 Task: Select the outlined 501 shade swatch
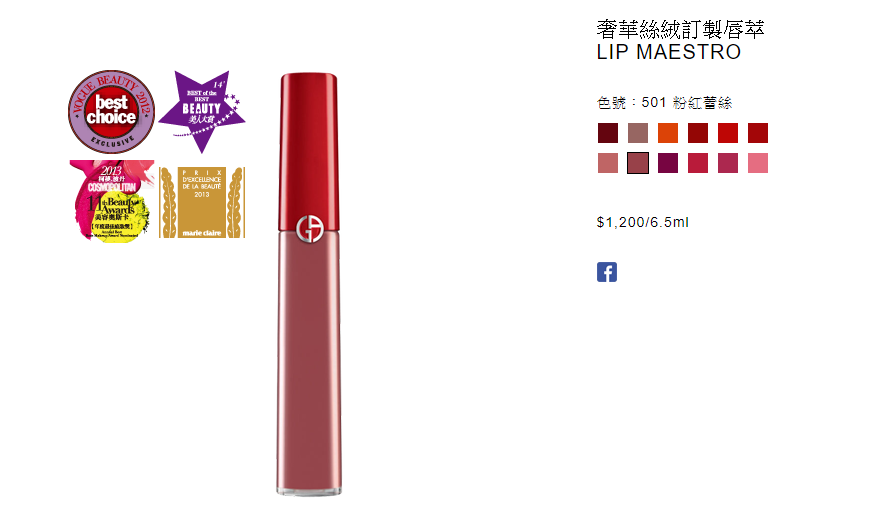[x=638, y=163]
